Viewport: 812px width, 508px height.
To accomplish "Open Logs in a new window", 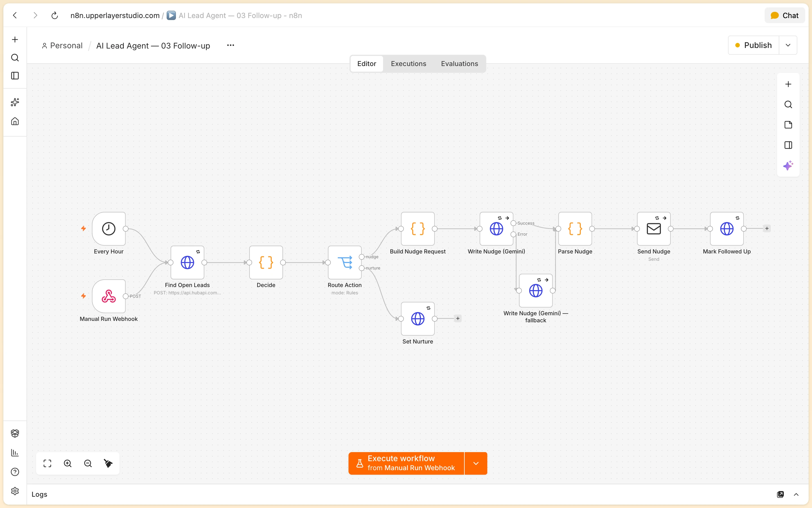I will [x=780, y=494].
